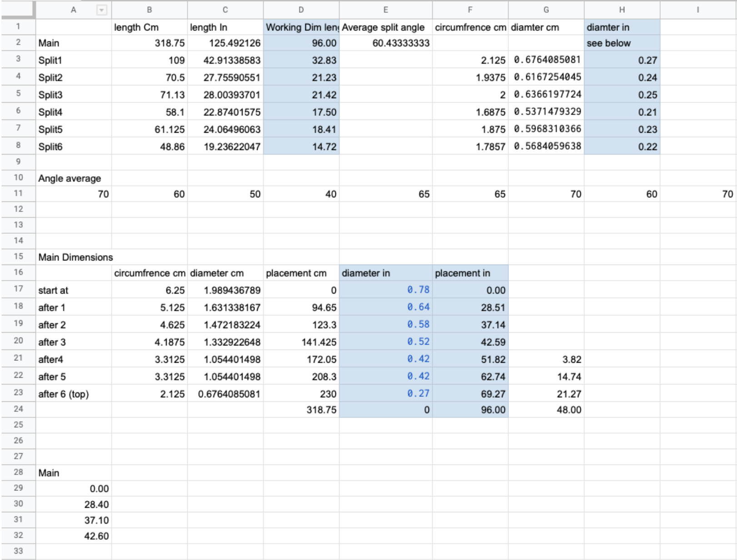This screenshot has width=737, height=560.
Task: Select the 'Main Dimensions' cell
Action: [74, 257]
